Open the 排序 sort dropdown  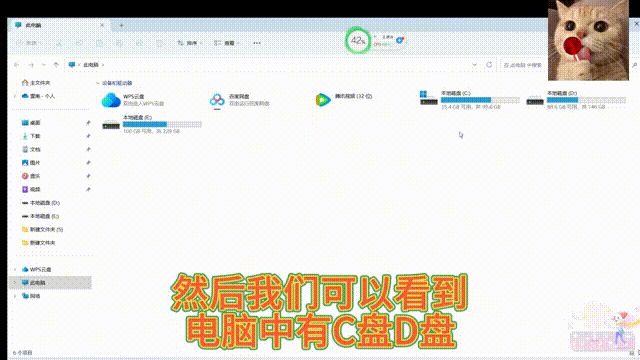(x=190, y=43)
